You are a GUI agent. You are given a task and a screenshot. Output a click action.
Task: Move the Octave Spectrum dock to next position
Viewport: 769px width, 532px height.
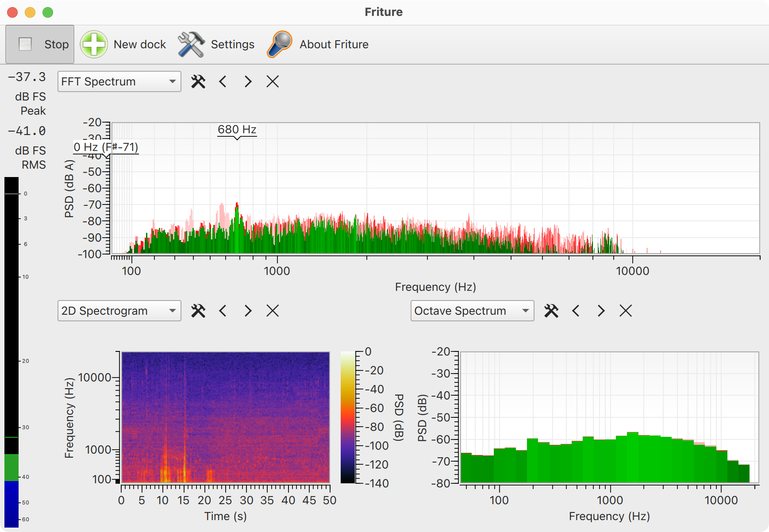(x=601, y=311)
